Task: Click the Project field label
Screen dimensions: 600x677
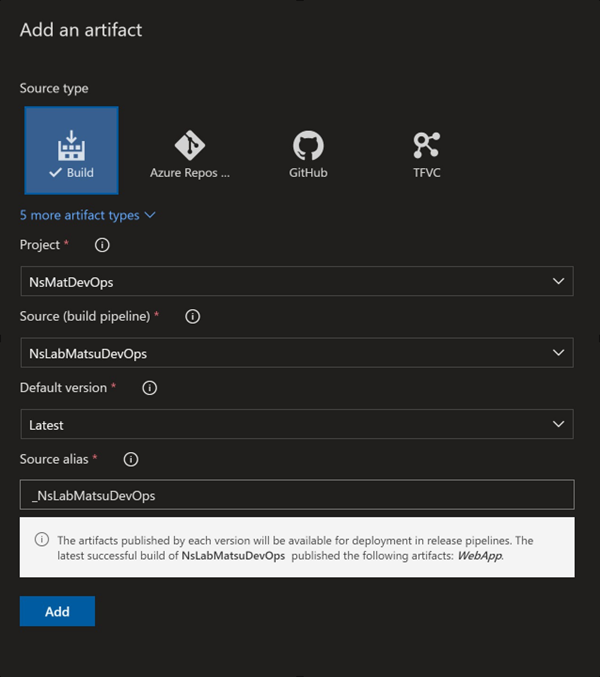Action: click(40, 245)
